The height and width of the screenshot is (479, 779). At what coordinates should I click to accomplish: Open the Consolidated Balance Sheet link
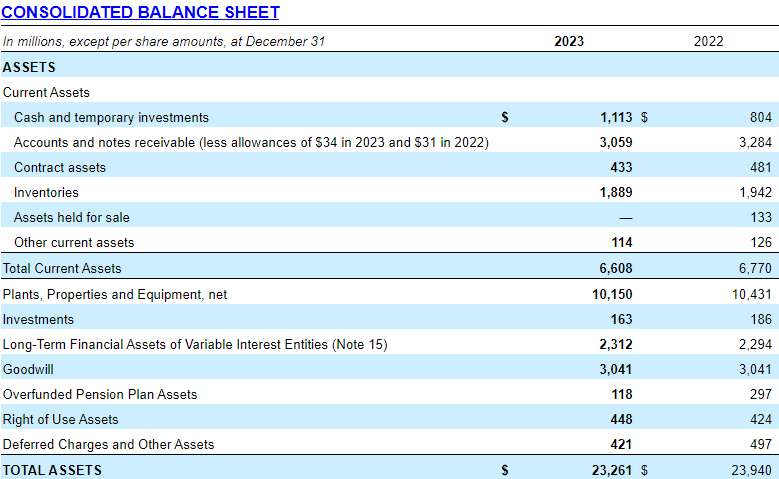coord(140,12)
